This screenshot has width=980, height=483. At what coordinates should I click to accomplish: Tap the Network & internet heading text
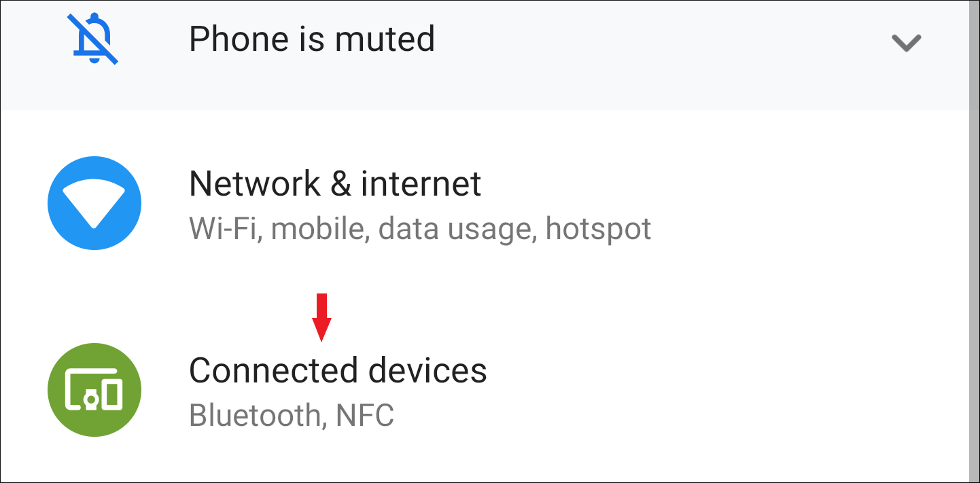[x=335, y=183]
